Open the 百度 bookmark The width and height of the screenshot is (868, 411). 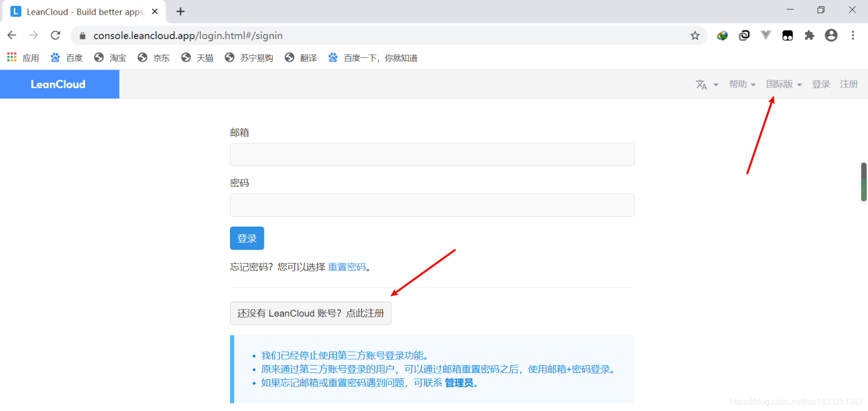(x=67, y=58)
